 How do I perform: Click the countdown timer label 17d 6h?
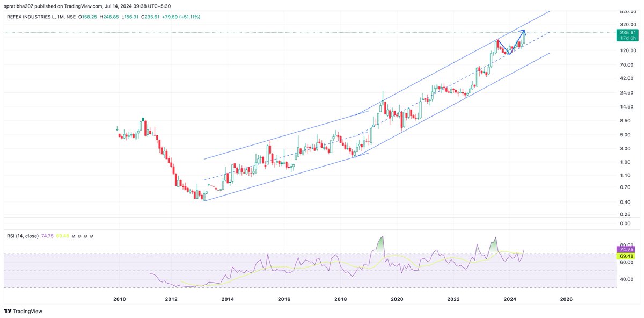coord(628,39)
